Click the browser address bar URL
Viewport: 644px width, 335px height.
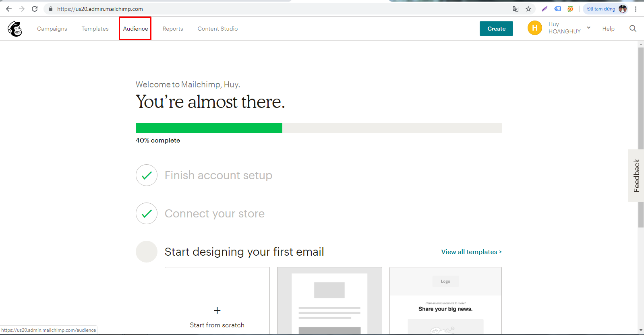tap(100, 9)
